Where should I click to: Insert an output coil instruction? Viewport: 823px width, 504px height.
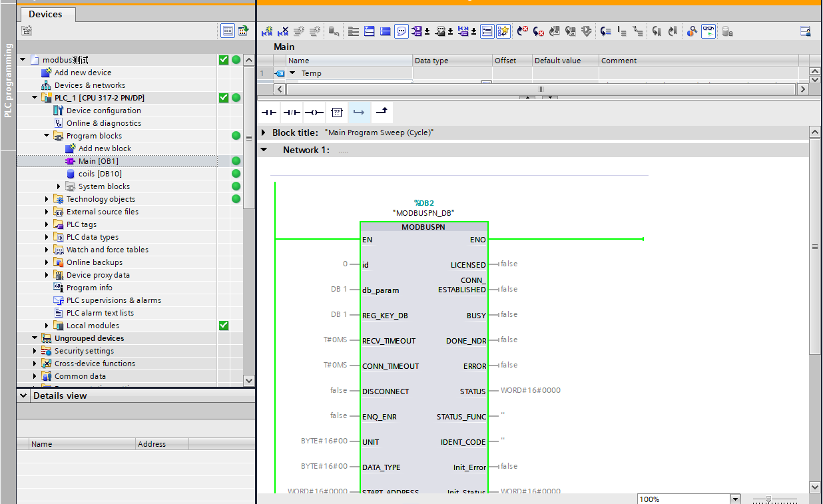[x=314, y=113]
